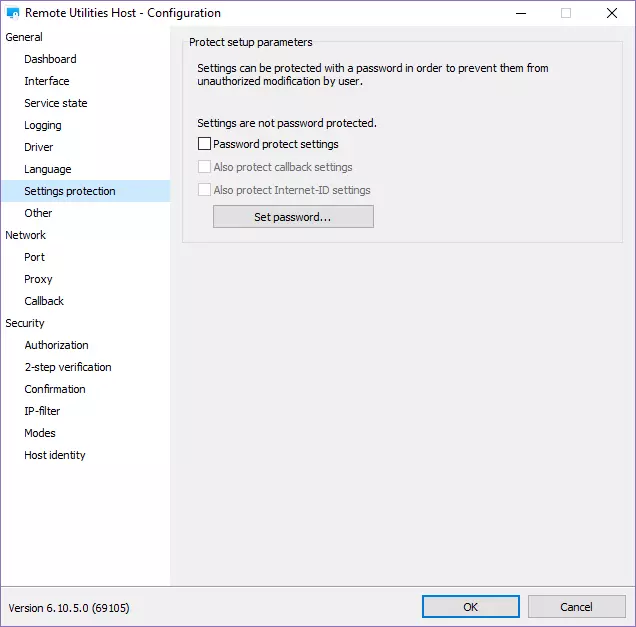The height and width of the screenshot is (627, 636).
Task: Select the Modes item
Action: [x=40, y=433]
